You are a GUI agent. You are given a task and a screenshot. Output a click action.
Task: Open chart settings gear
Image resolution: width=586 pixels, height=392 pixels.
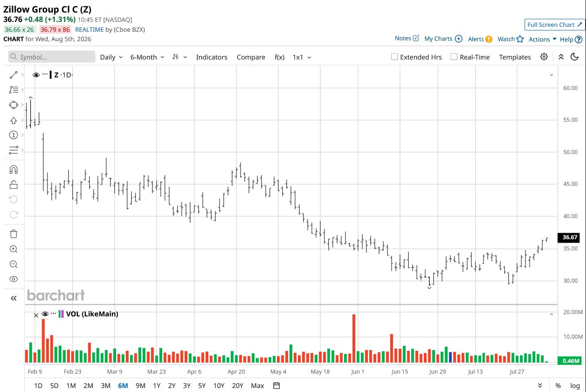(x=544, y=57)
